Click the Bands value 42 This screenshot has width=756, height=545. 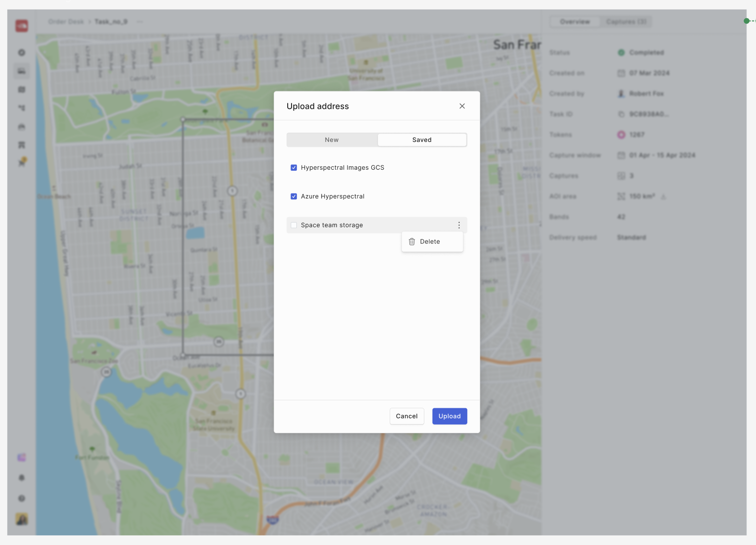(x=621, y=217)
